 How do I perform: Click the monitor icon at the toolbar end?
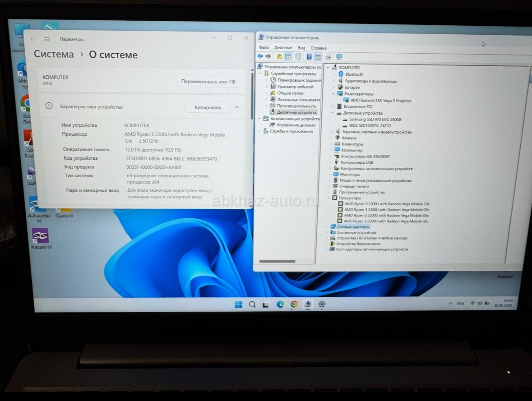pyautogui.click(x=339, y=57)
